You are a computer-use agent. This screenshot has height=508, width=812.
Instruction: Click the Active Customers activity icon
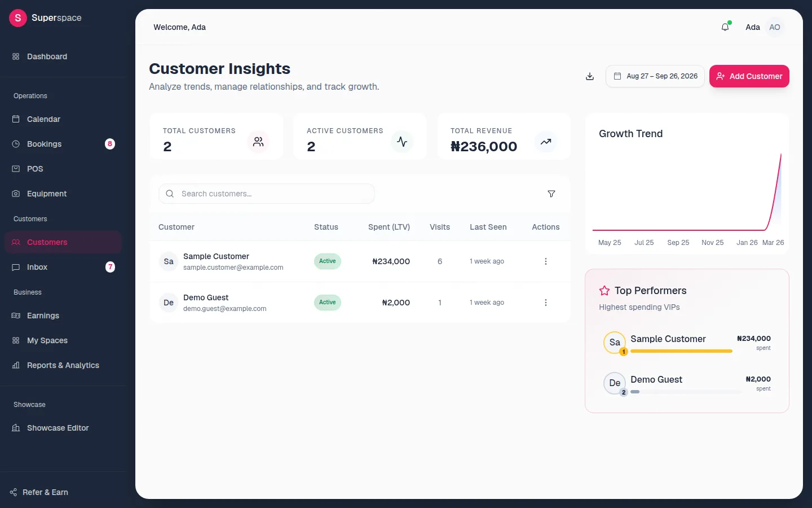point(402,142)
